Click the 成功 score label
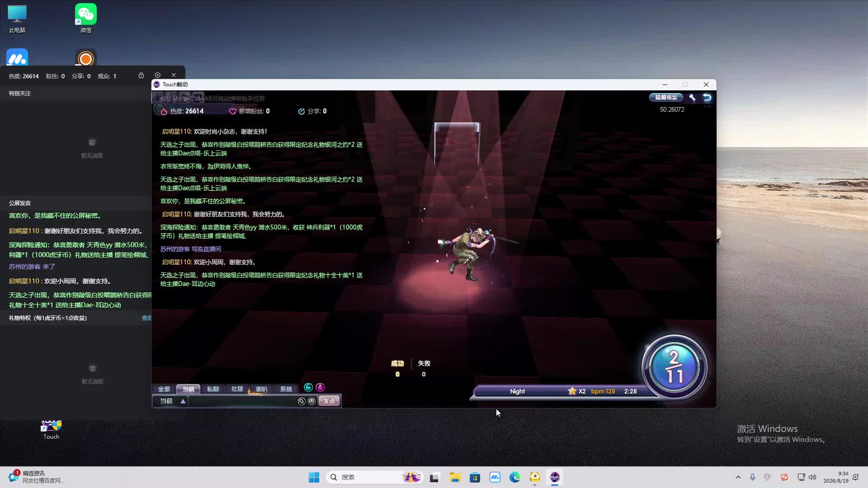This screenshot has width=868, height=488. click(x=397, y=363)
